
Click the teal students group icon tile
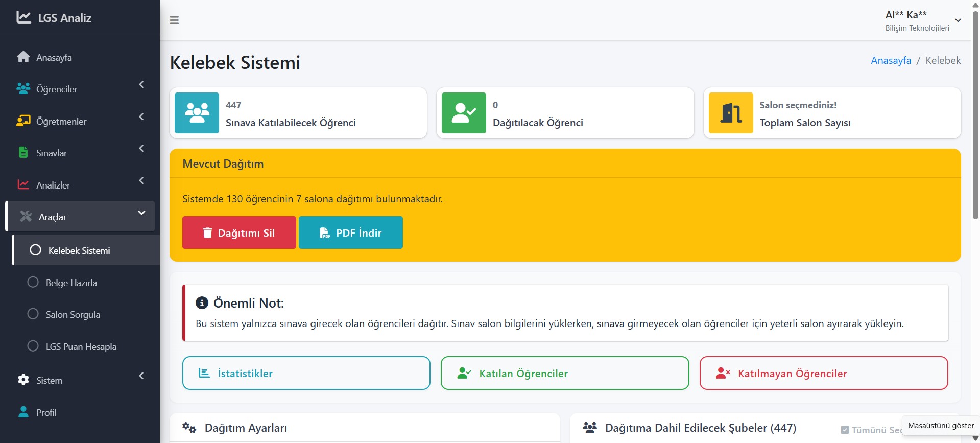pos(197,113)
